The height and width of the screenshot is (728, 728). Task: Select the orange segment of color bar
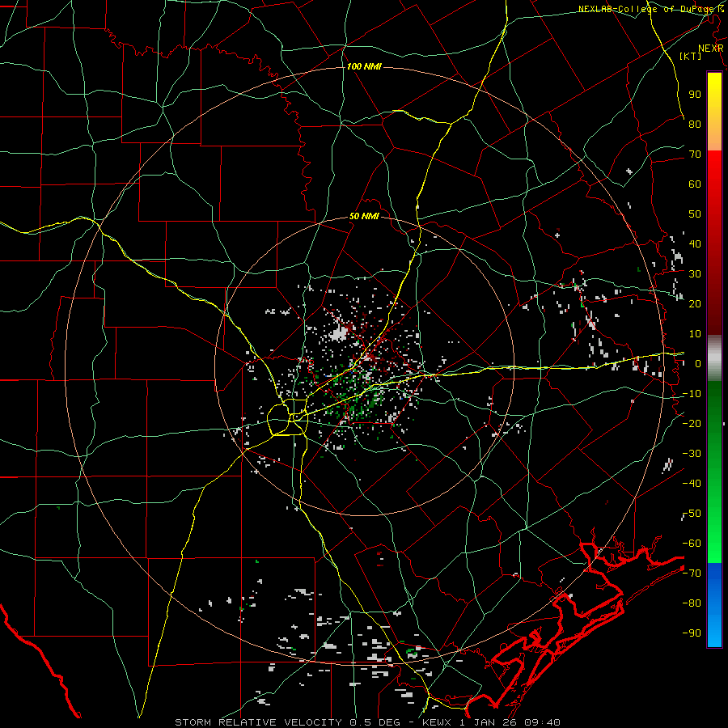(x=714, y=137)
